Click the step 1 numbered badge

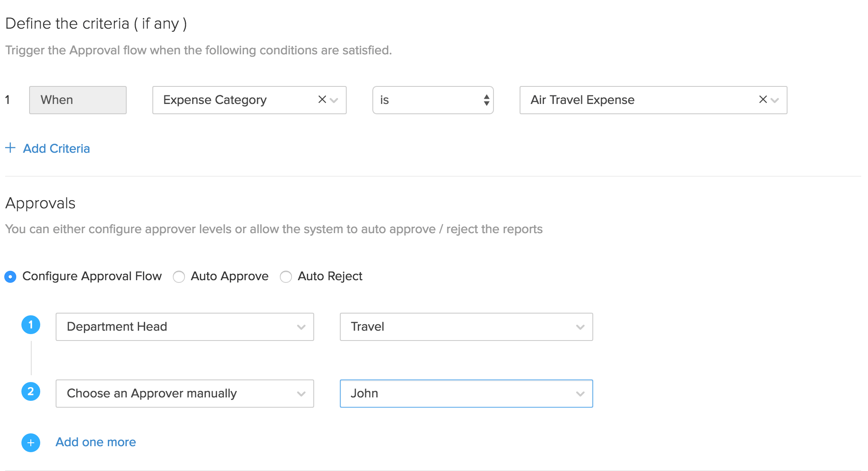[x=30, y=325]
